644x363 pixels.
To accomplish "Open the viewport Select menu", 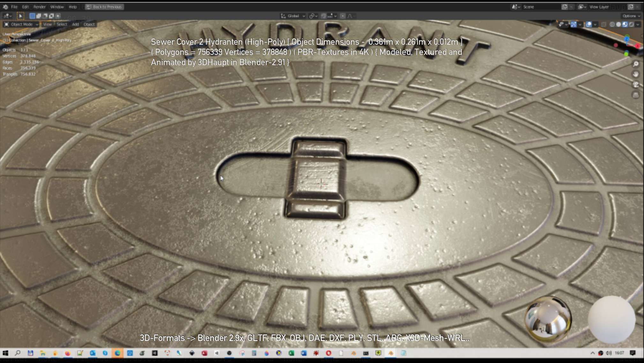I will (x=62, y=24).
